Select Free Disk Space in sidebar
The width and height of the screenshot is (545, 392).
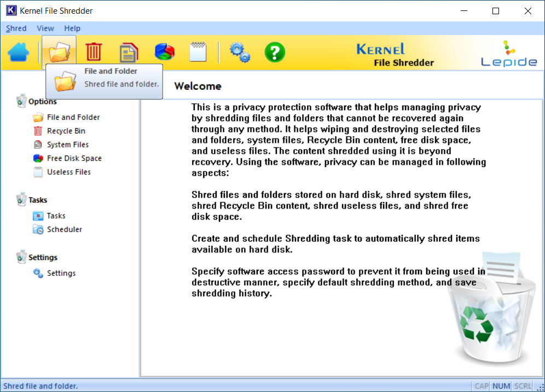(x=74, y=158)
